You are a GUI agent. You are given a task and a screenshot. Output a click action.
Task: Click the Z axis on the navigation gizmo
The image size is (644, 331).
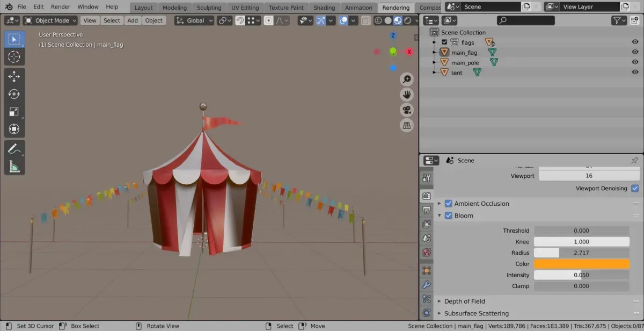pos(393,35)
